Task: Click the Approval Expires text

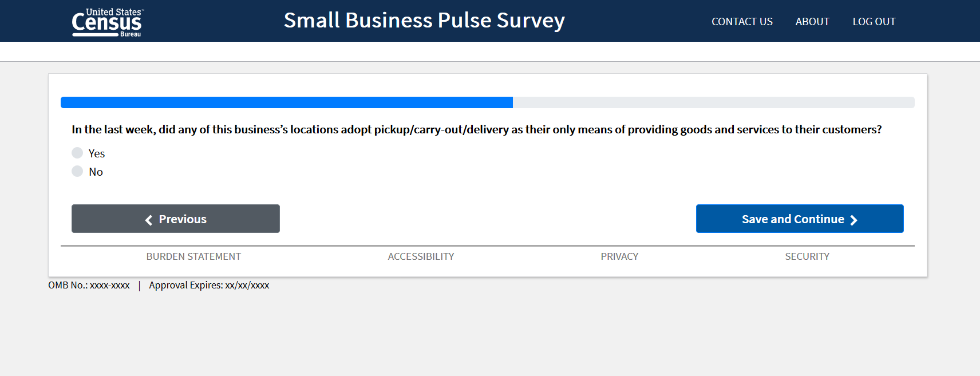Action: pos(209,285)
